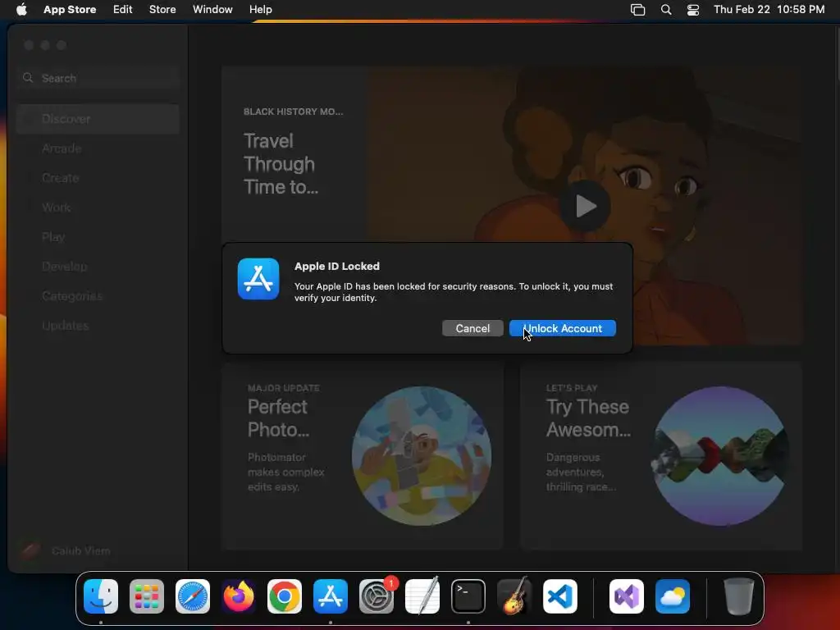Screen dimensions: 840x630
Task: Select Create in the sidebar
Action: click(x=98, y=178)
